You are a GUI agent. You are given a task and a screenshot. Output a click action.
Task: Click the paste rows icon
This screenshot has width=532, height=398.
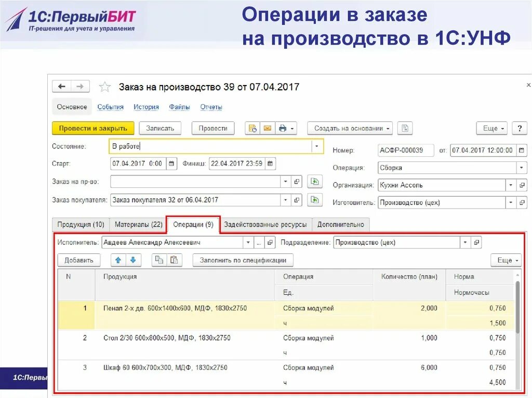[174, 260]
